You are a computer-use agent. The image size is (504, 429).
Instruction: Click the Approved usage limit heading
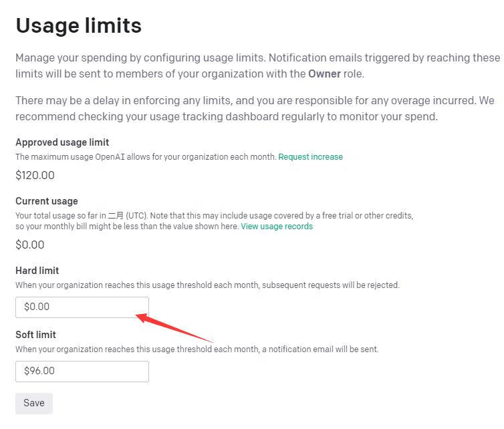tap(62, 142)
